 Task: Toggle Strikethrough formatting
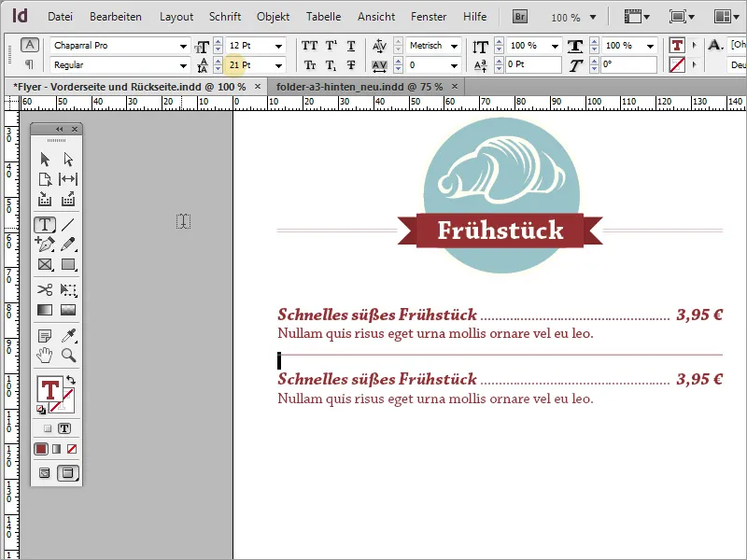[x=351, y=64]
